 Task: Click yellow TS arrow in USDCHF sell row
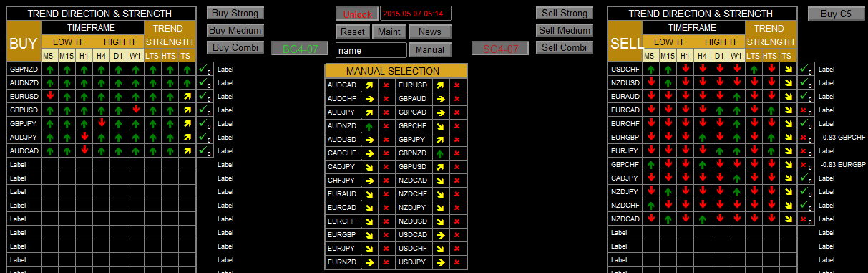tap(788, 70)
